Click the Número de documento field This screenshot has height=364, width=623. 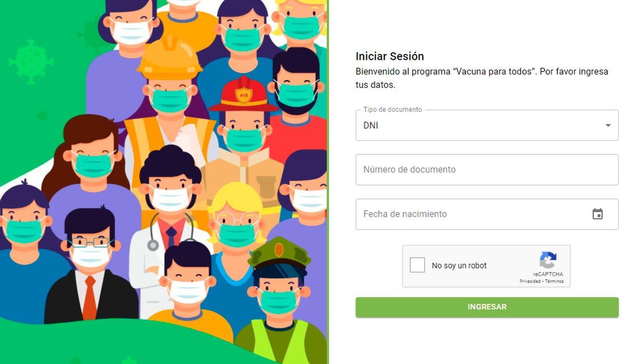[487, 169]
